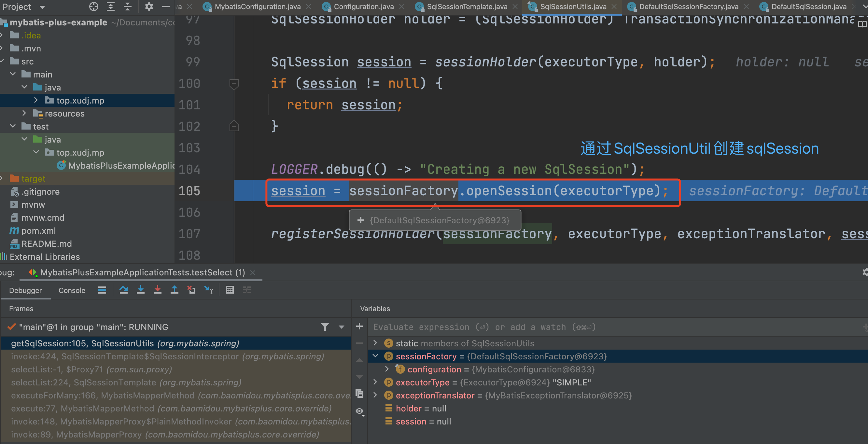868x444 pixels.
Task: Expand the resources folder
Action: click(24, 113)
